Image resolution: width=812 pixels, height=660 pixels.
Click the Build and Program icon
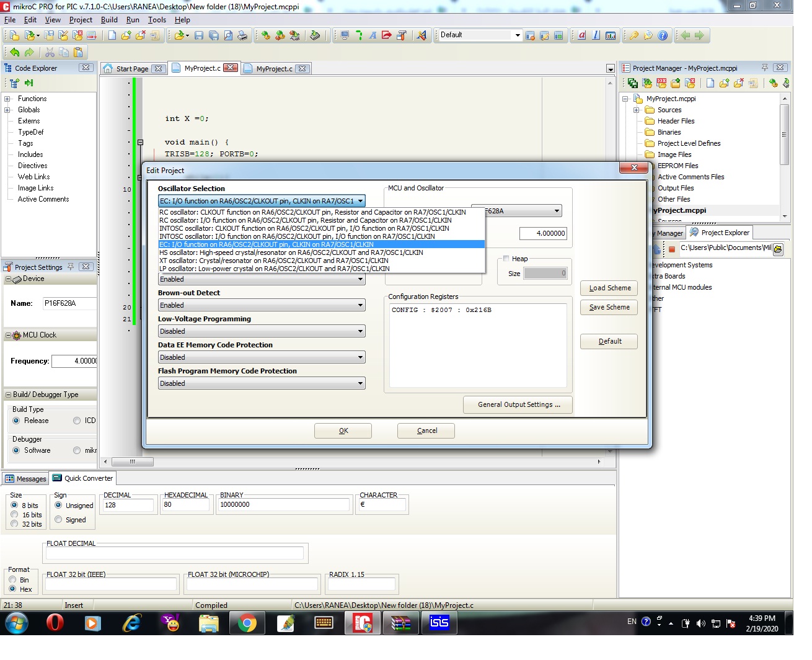(295, 35)
